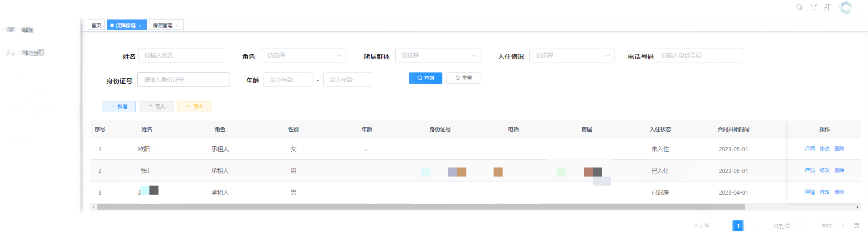Open the user avatar menu

pyautogui.click(x=845, y=7)
